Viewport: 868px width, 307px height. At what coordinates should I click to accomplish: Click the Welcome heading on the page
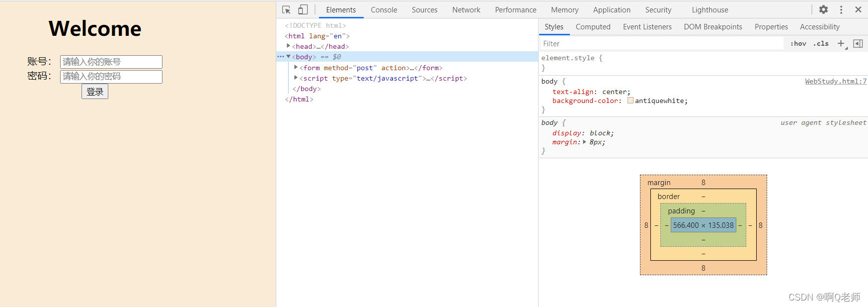[x=95, y=28]
